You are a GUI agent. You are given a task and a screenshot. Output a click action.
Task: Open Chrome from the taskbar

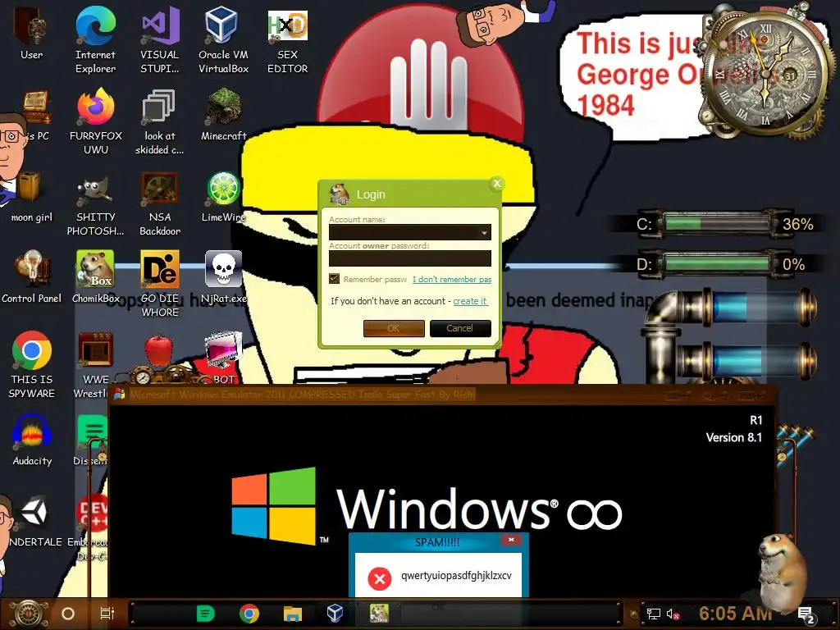249,614
